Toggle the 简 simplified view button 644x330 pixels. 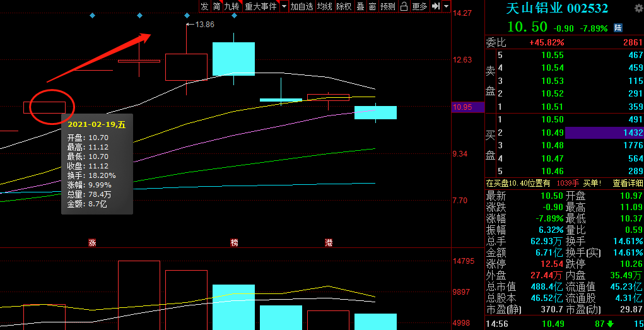(216, 6)
